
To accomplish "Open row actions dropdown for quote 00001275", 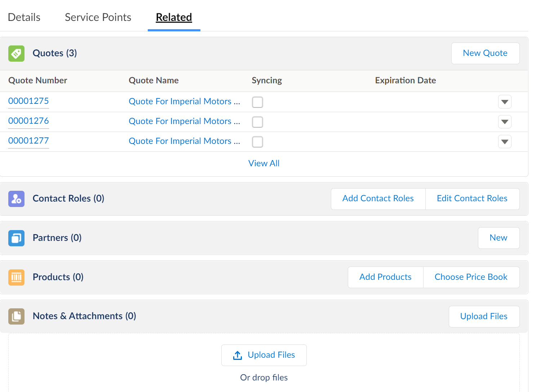I will click(x=505, y=102).
